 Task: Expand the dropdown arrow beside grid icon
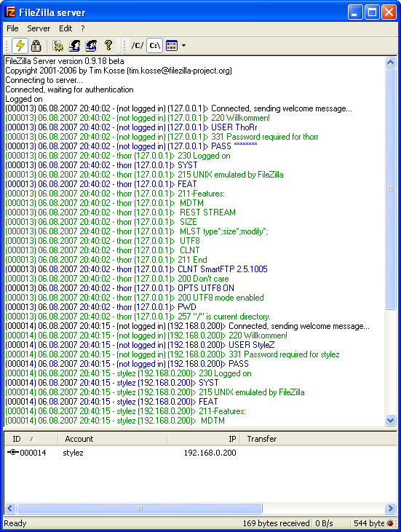click(183, 45)
